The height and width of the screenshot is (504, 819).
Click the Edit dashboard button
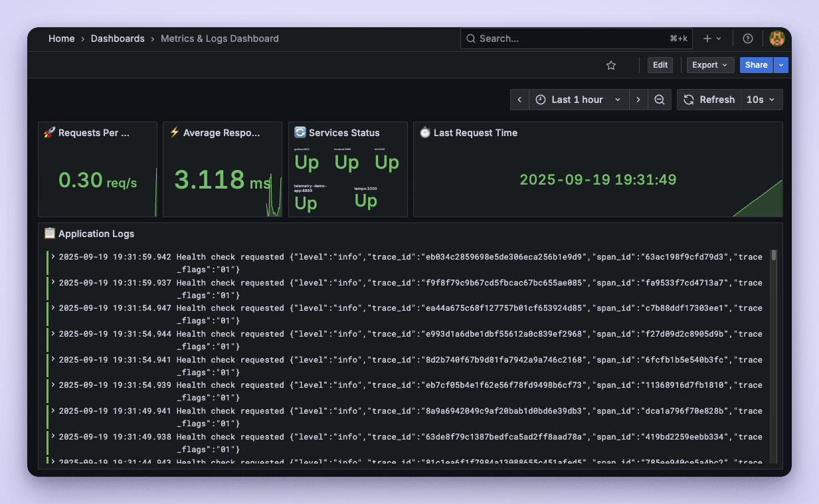[x=660, y=65]
